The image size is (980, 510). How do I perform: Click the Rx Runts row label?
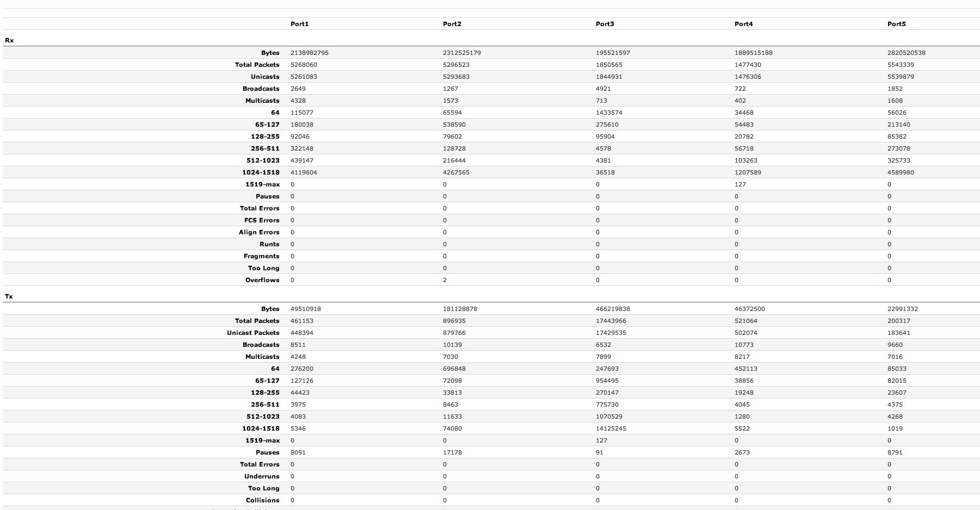(269, 244)
